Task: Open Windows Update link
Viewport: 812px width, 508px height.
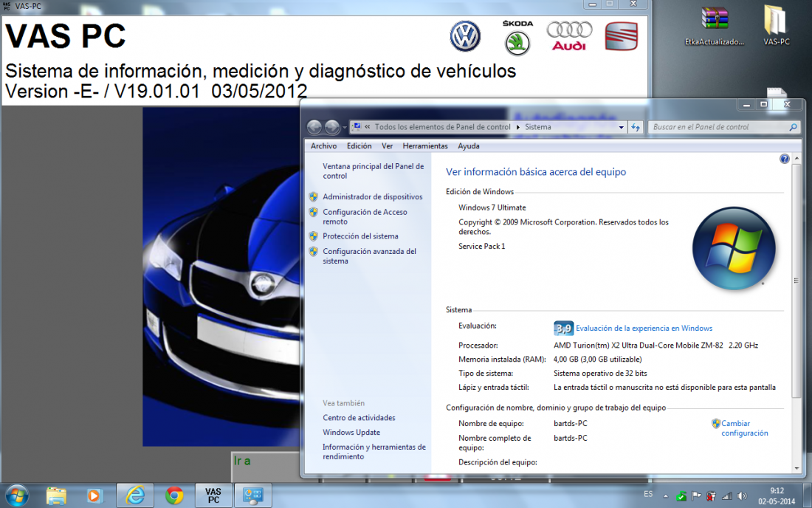Action: pyautogui.click(x=351, y=433)
